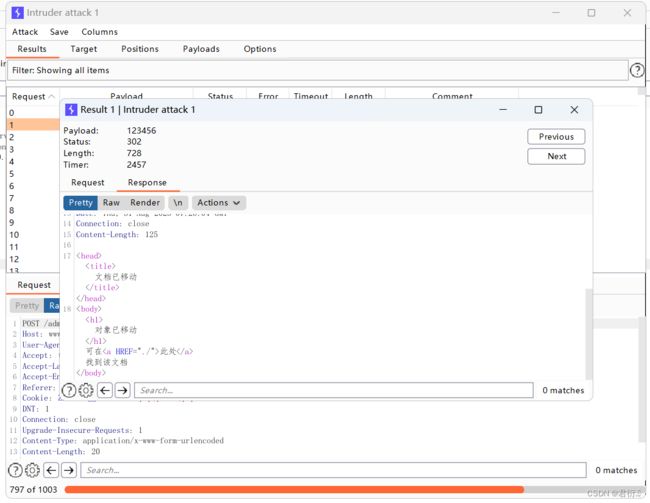Open help icon in main attack search bar
The height and width of the screenshot is (503, 650).
pos(15,470)
